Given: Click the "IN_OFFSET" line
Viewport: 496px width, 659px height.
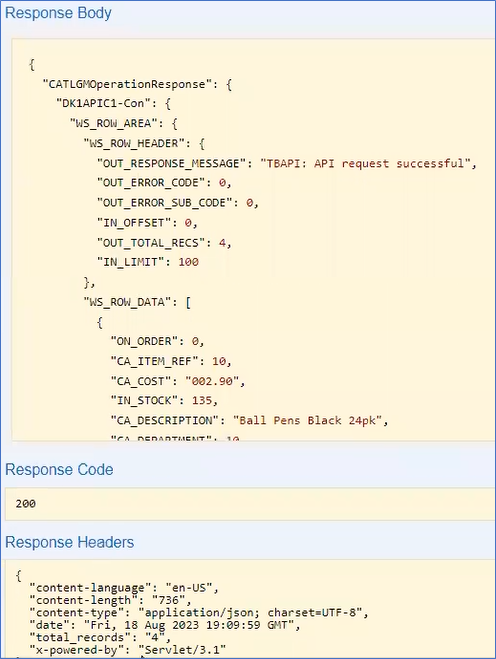Looking at the screenshot, I should pos(147,223).
